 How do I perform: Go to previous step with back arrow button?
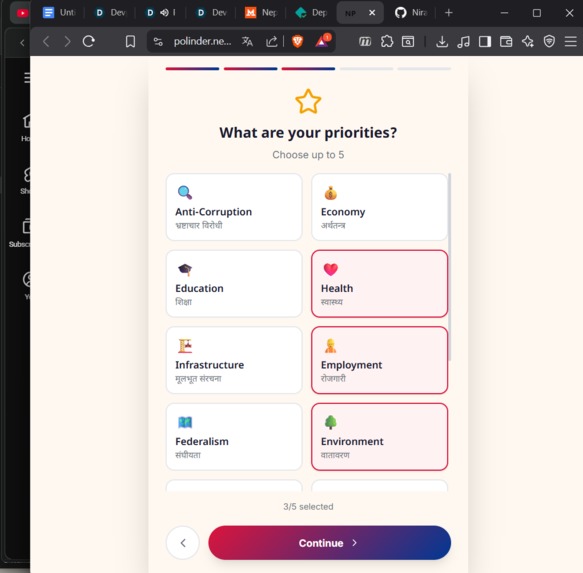click(183, 543)
